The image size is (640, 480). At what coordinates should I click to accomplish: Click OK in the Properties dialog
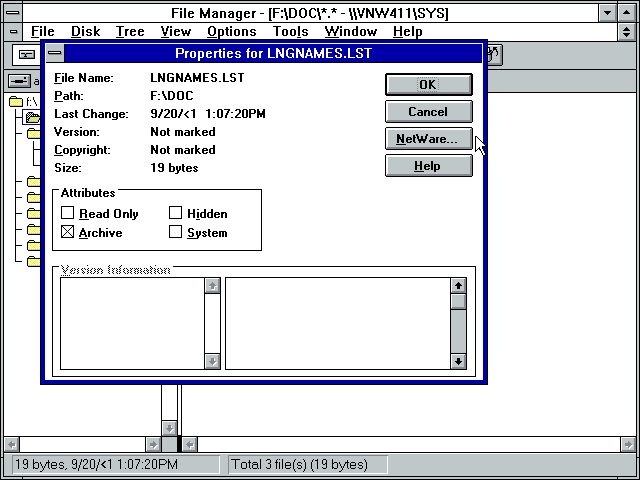coord(429,84)
